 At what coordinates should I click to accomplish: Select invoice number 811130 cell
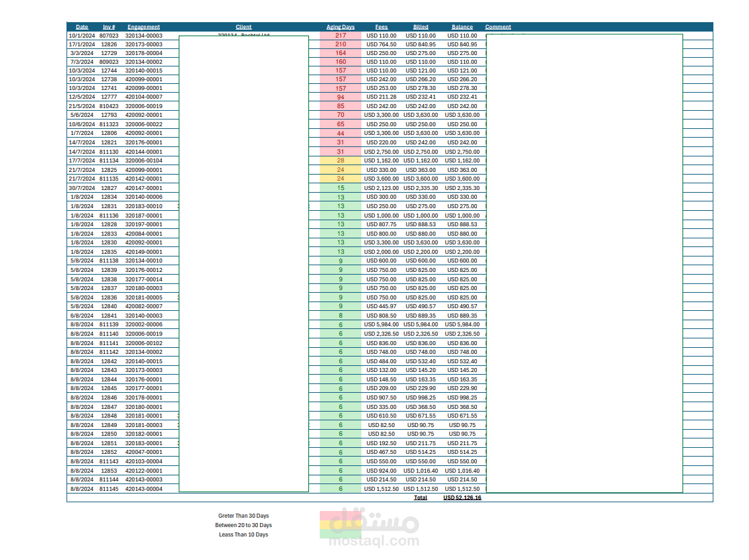(x=109, y=152)
